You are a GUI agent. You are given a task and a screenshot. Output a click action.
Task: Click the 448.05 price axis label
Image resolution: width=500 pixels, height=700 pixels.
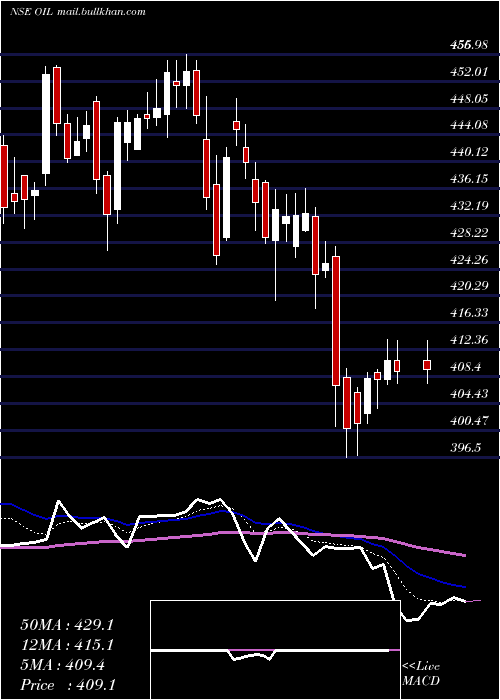coord(469,98)
